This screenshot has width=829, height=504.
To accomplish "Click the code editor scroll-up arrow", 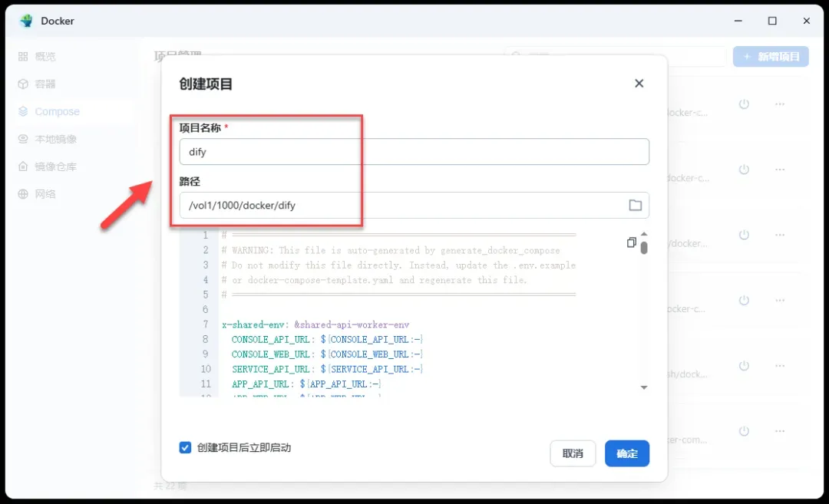I will pos(644,233).
